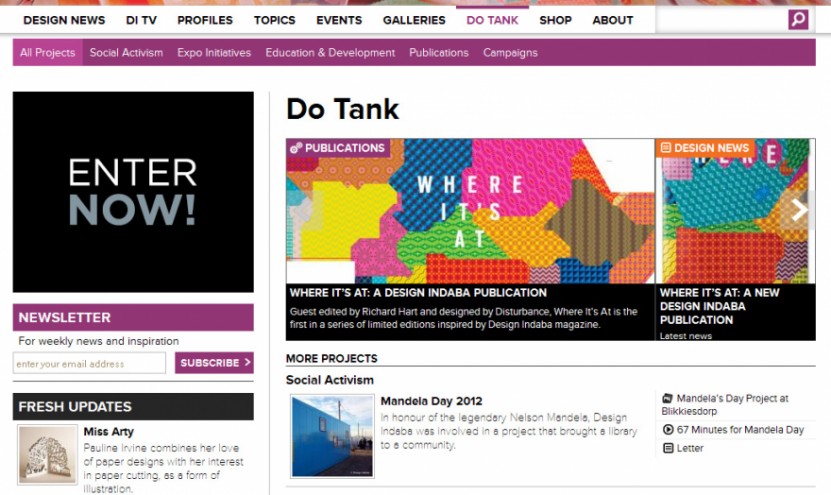Viewport: 831px width, 495px height.
Task: Open the Mandela's Day Project gallery icon
Action: point(668,398)
